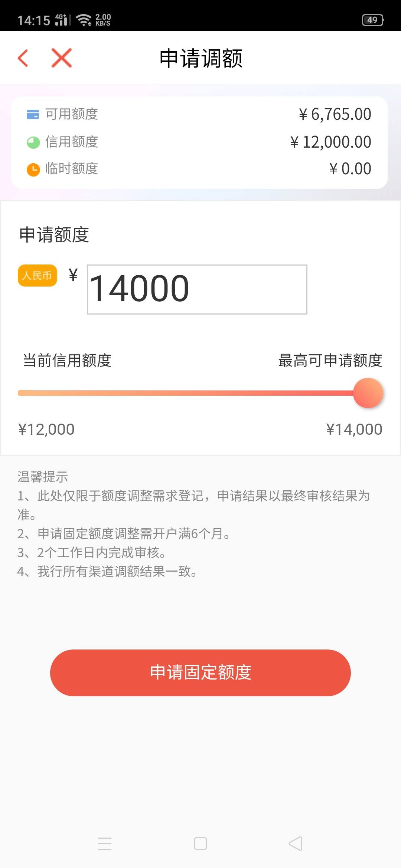401x868 pixels.
Task: Tap the 申请固定额度 submit button
Action: click(200, 673)
